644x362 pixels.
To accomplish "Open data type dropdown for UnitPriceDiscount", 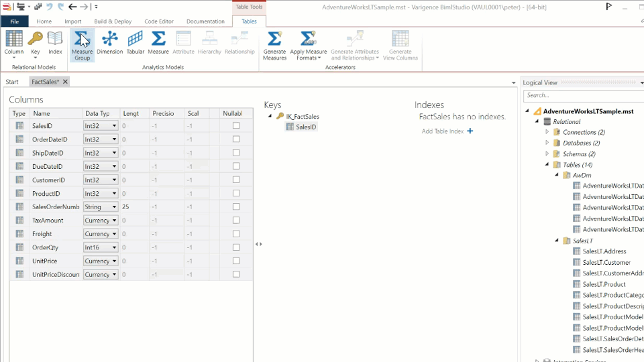I will pyautogui.click(x=114, y=275).
